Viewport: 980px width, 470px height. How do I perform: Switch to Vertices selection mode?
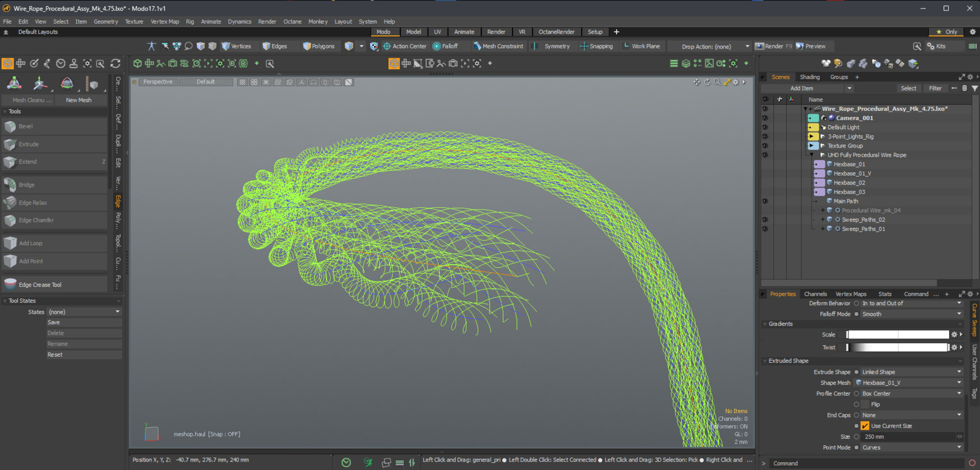(x=236, y=46)
